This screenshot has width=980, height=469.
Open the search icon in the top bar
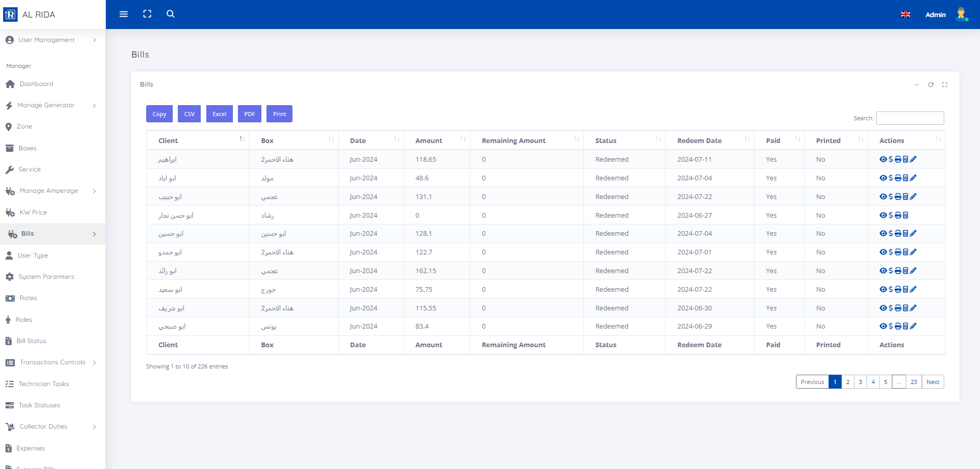tap(171, 14)
